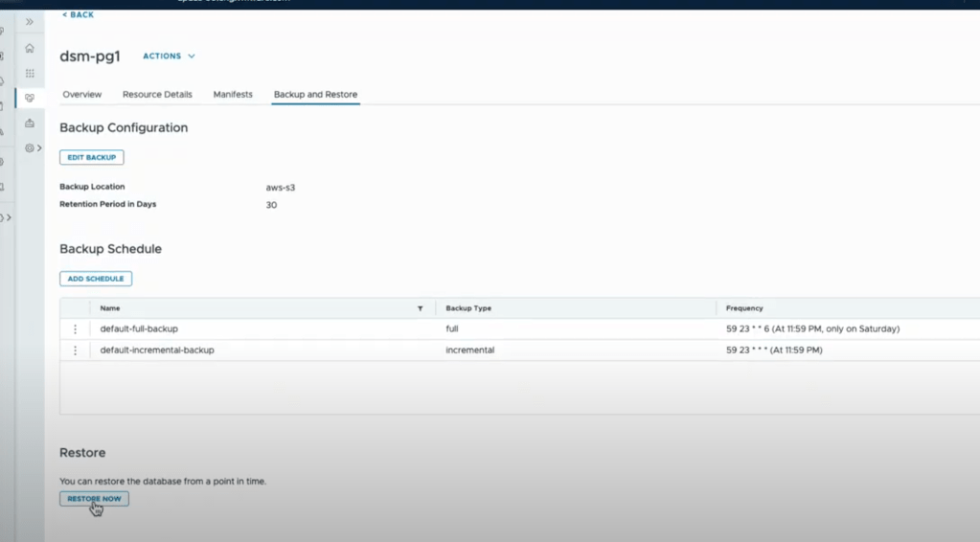Open the grid apps icon in sidebar

[30, 73]
